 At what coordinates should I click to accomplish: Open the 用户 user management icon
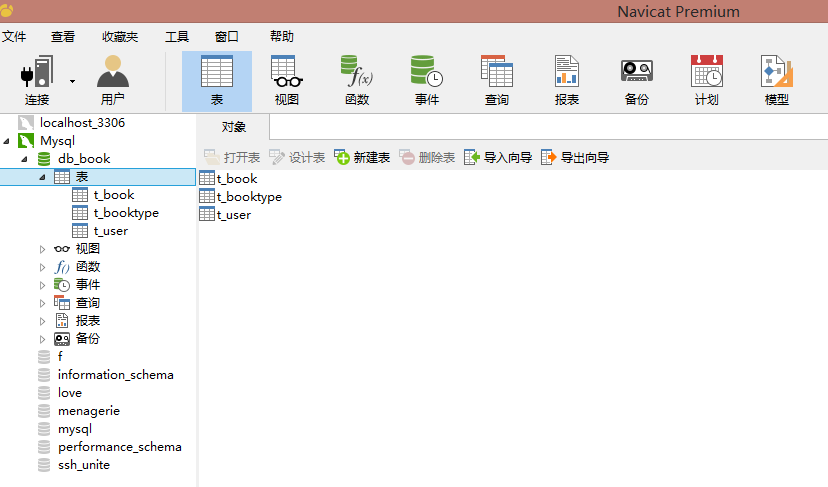coord(112,80)
